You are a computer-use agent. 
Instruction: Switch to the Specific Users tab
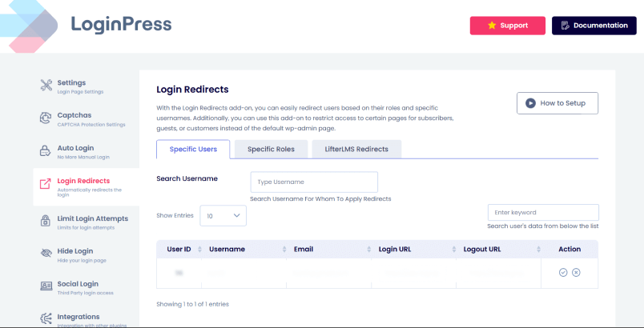(x=193, y=150)
